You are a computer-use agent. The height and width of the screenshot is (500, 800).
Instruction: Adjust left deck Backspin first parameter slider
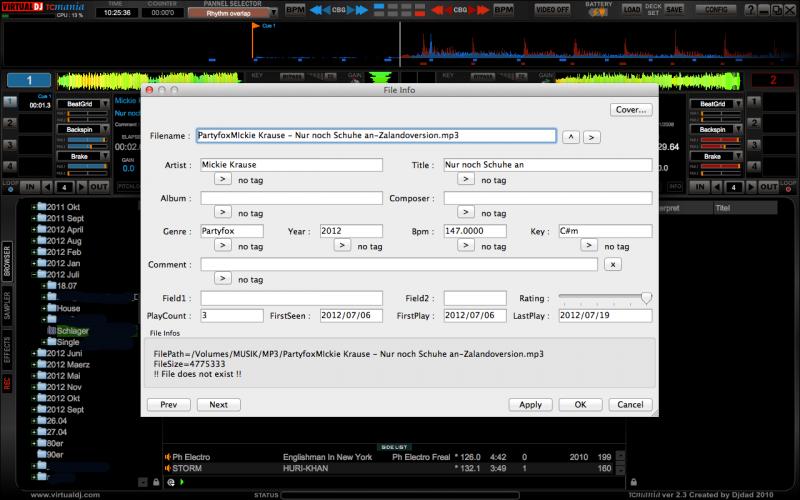coord(87,140)
